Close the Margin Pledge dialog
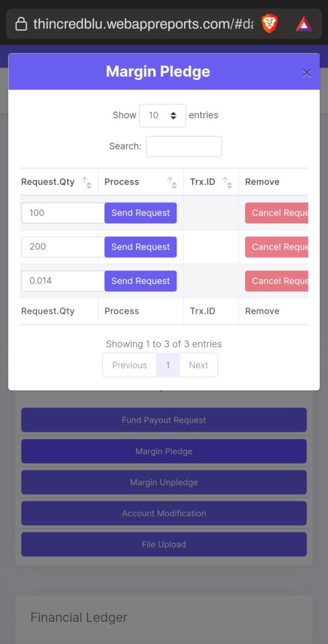Image resolution: width=328 pixels, height=644 pixels. point(307,73)
